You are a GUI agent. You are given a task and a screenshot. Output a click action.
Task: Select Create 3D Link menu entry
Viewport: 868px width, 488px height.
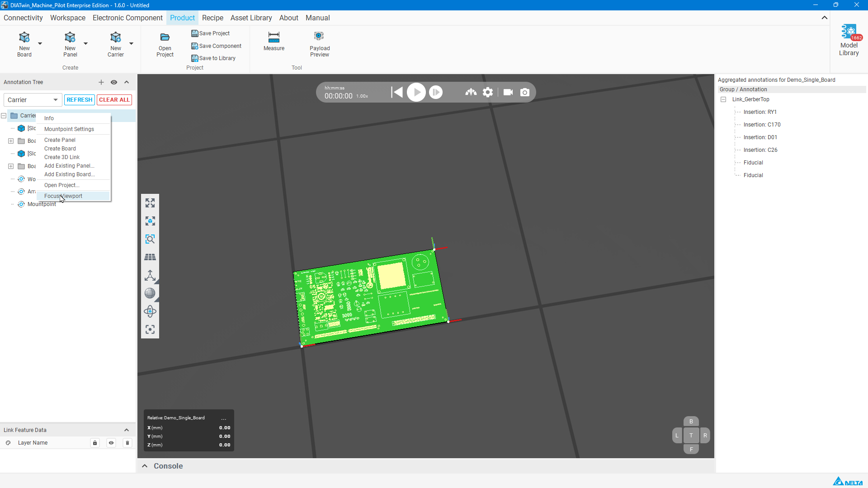tap(74, 157)
